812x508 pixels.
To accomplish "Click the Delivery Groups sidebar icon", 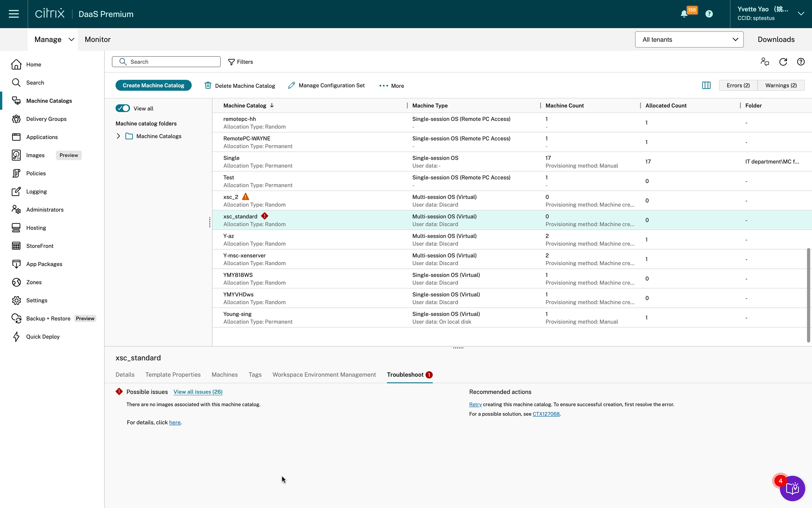I will [16, 119].
